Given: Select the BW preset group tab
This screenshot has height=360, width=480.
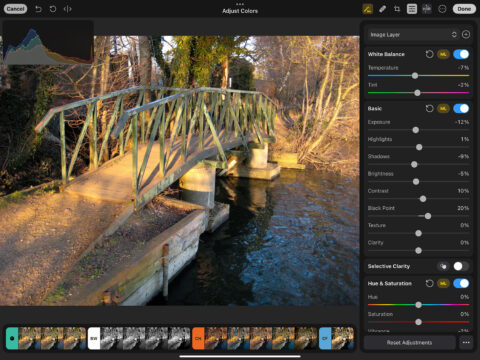Looking at the screenshot, I should [94, 338].
